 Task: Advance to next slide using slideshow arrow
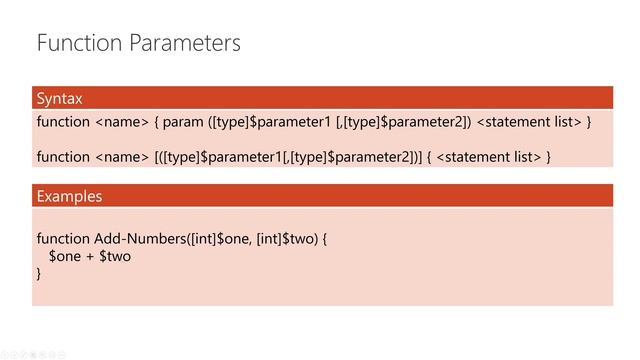[14, 355]
